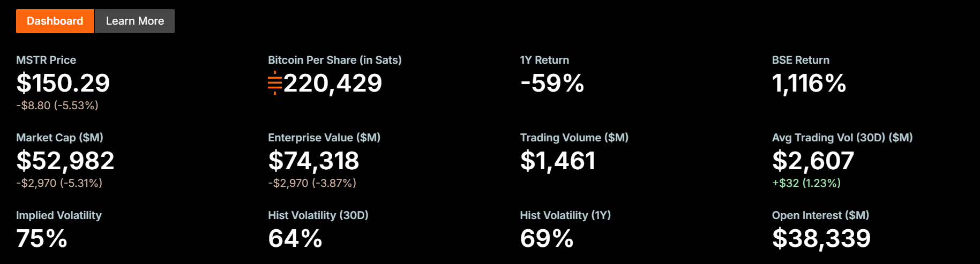Click the Open Interest value $38,339
The height and width of the screenshot is (264, 980).
[x=821, y=238]
